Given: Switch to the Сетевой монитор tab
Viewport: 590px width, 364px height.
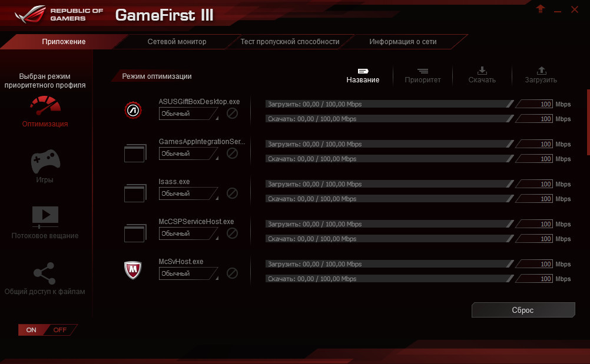Looking at the screenshot, I should tap(177, 41).
